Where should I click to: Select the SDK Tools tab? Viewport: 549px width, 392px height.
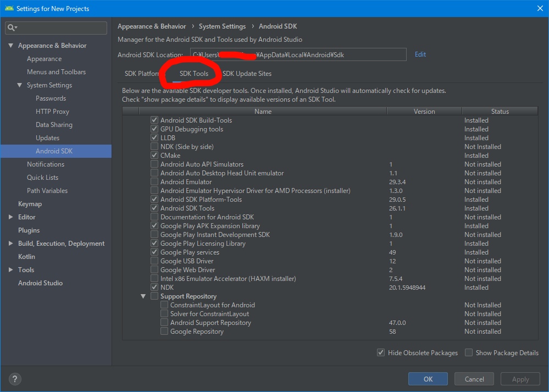194,74
